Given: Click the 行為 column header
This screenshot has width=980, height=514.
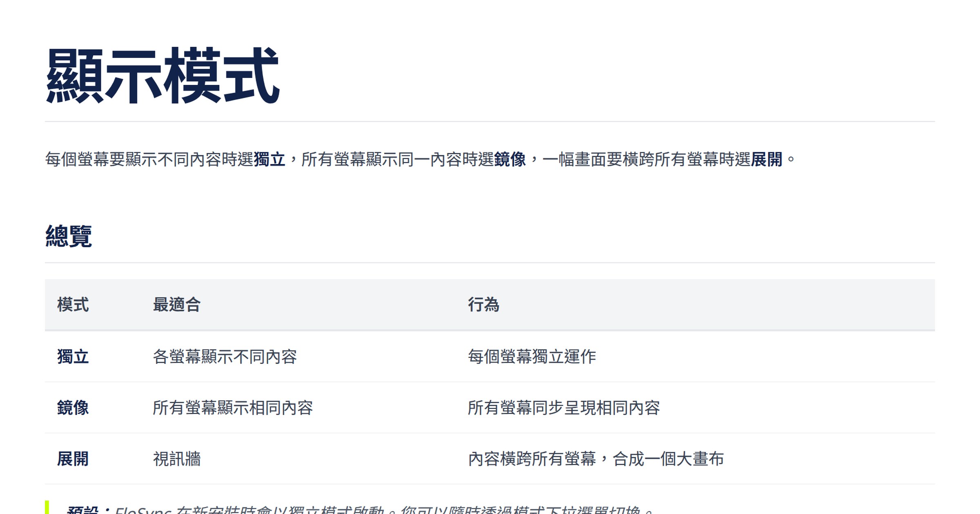Looking at the screenshot, I should point(483,305).
